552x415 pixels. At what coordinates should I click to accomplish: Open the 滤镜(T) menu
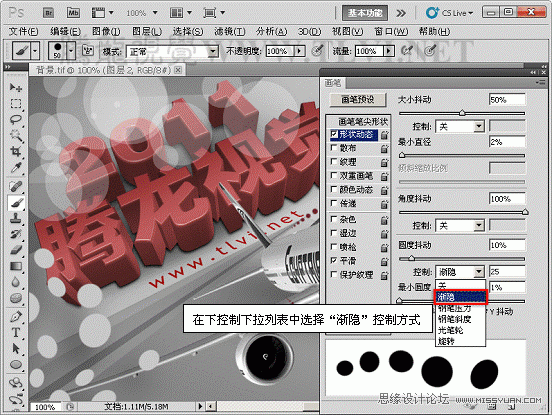[x=230, y=32]
